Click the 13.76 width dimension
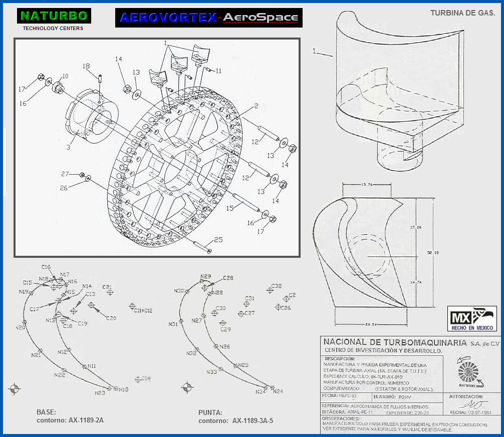This screenshot has width=504, height=437. [x=367, y=185]
